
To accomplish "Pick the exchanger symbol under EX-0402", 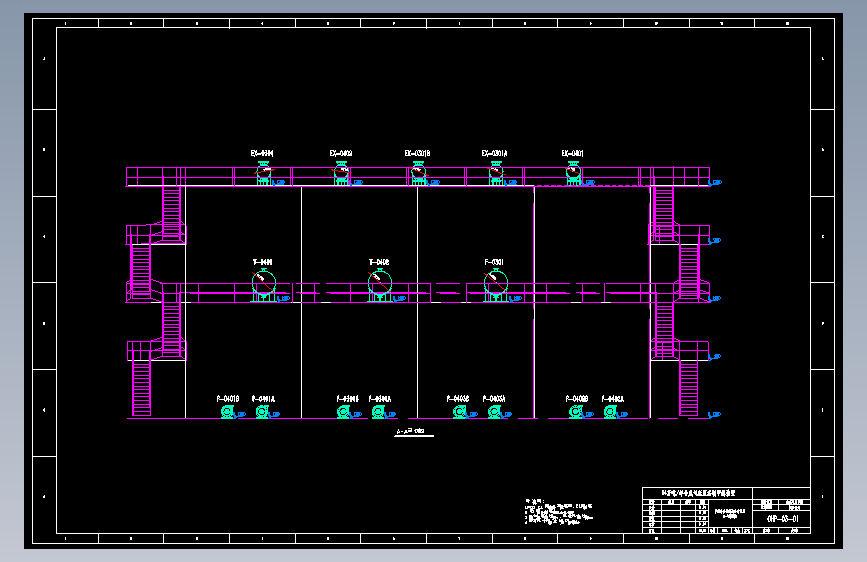I will [342, 173].
